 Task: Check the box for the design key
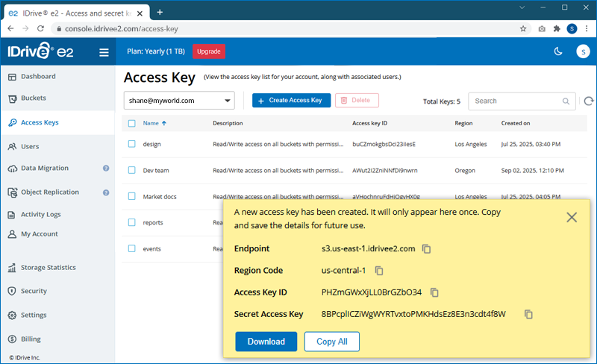pyautogui.click(x=131, y=144)
